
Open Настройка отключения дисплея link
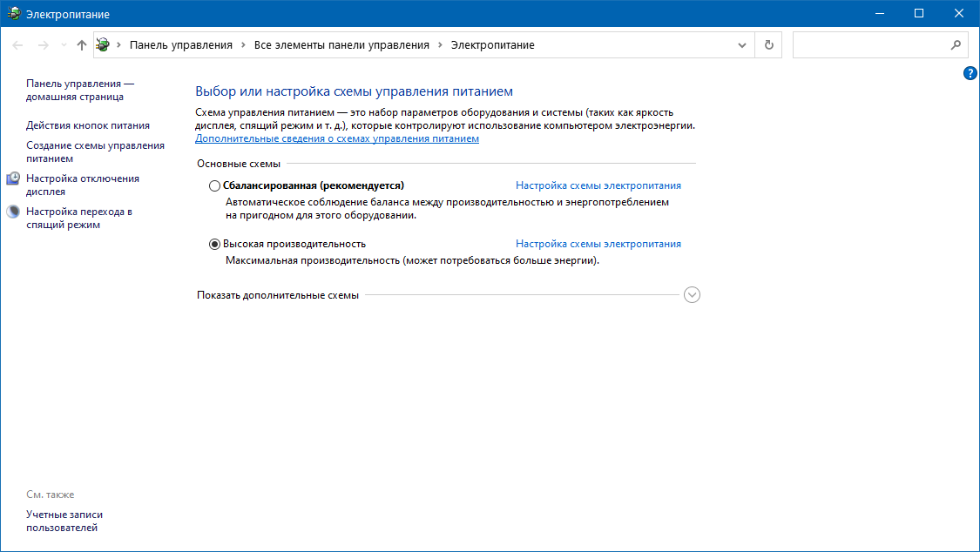click(x=83, y=185)
